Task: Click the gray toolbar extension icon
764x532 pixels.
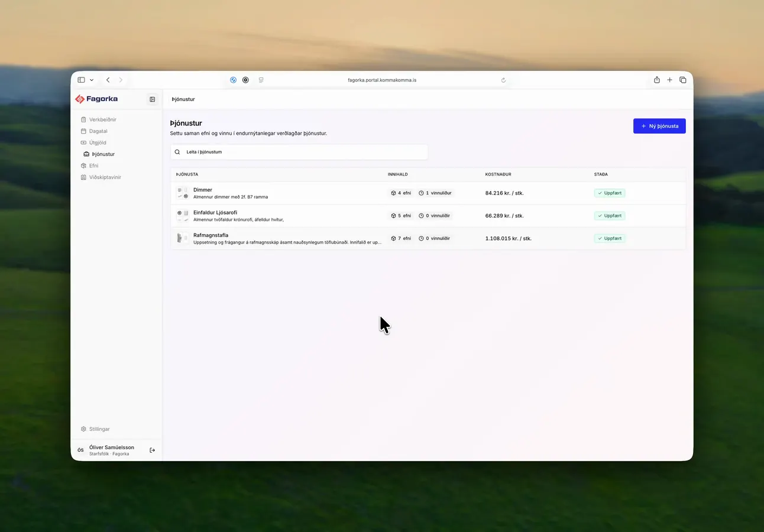Action: [261, 80]
